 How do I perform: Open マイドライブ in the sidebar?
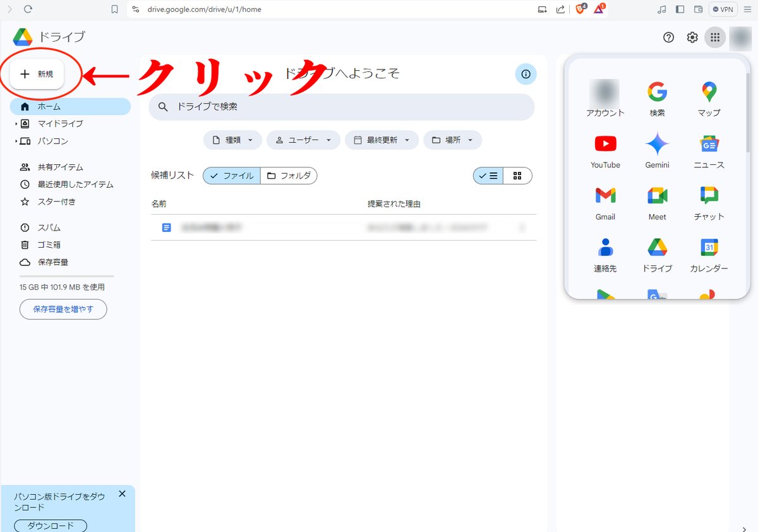[x=60, y=124]
